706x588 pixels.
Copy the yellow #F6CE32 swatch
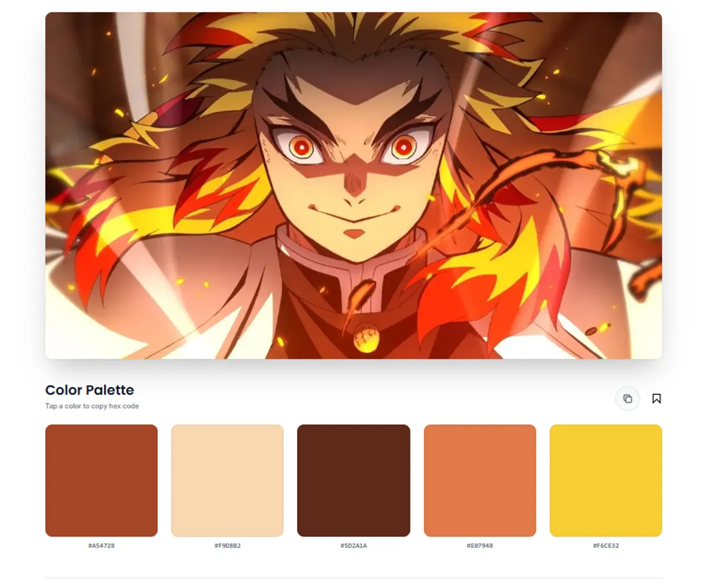point(605,480)
